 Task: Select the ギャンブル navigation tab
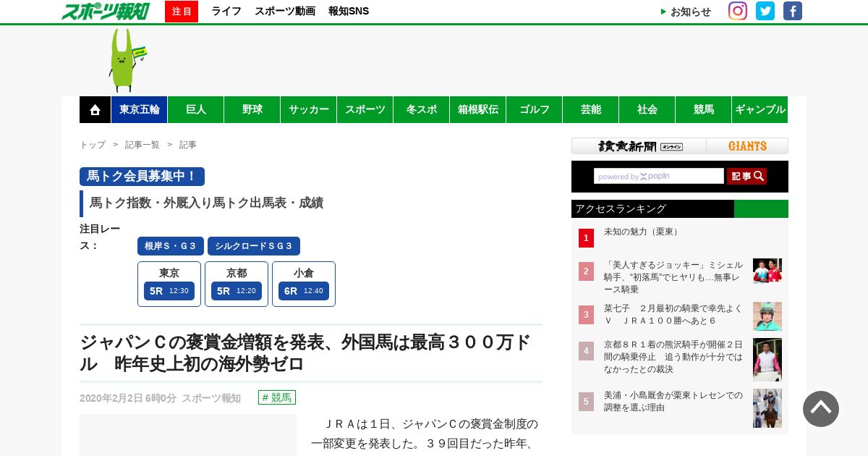click(x=760, y=109)
